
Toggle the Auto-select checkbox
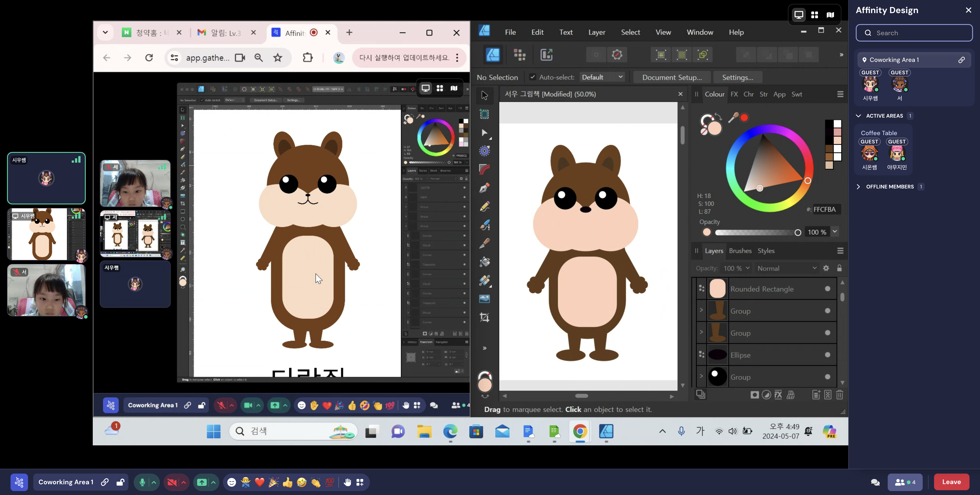point(533,77)
